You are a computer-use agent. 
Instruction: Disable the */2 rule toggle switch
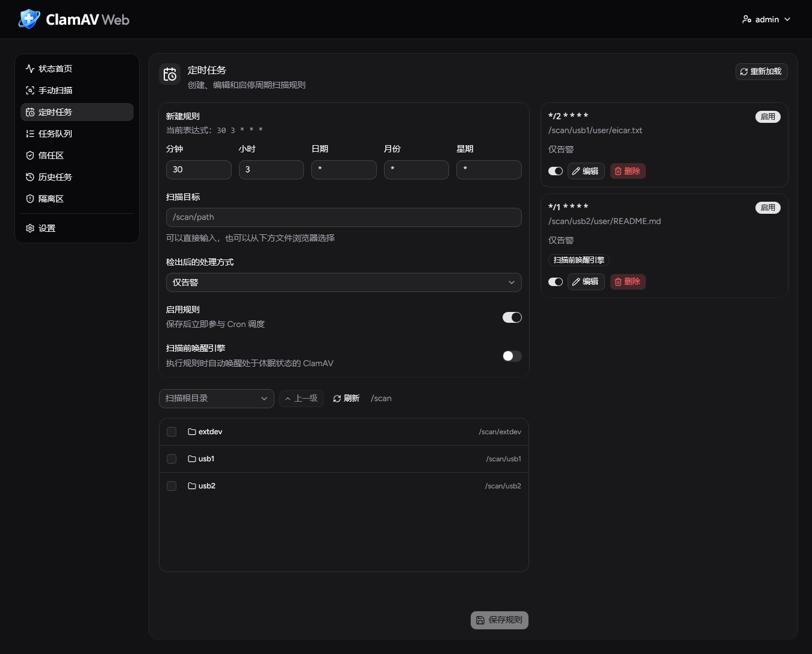click(x=556, y=171)
